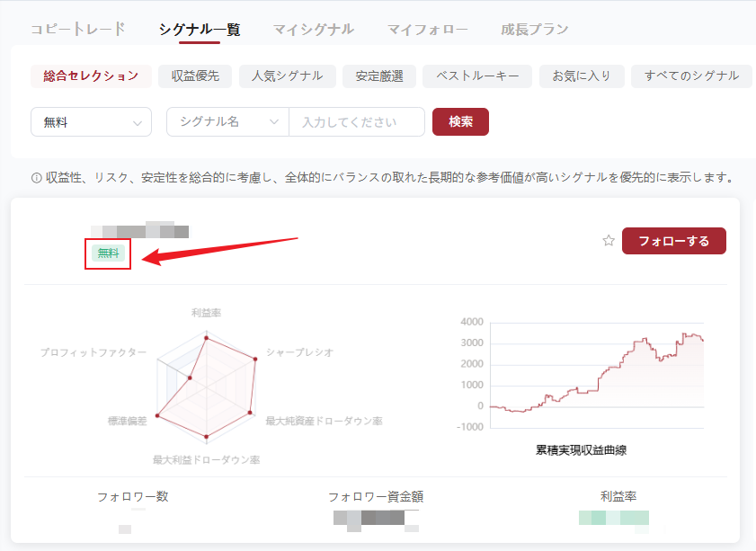Select the 総合セレクション filter
Image resolution: width=756 pixels, height=551 pixels.
tap(91, 76)
